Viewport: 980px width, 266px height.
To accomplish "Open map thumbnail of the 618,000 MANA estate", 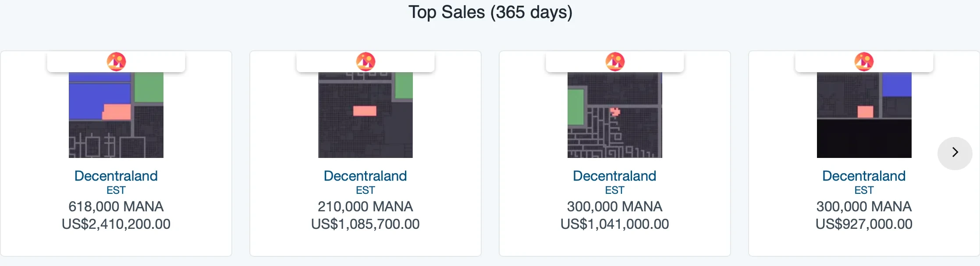I will point(116,115).
